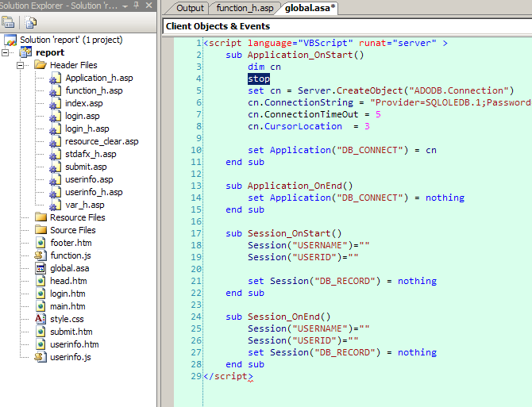Click the Resource Files folder icon
This screenshot has width=532, height=407.
pos(40,217)
